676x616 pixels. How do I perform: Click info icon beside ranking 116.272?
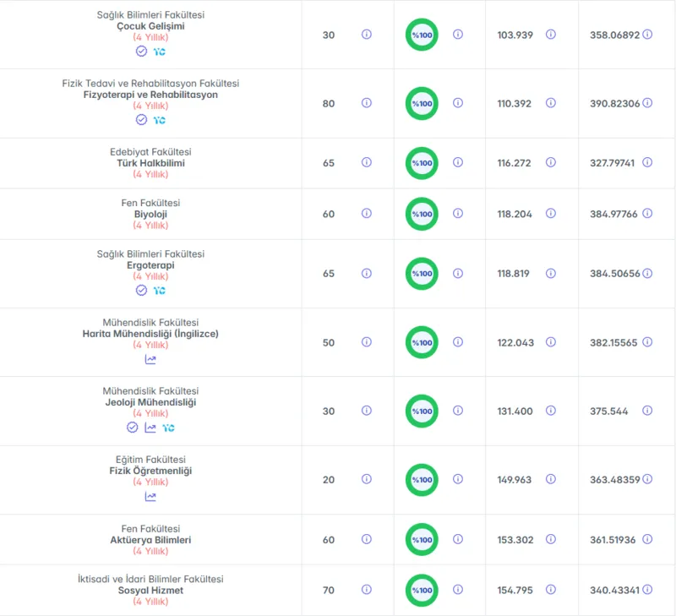pyautogui.click(x=551, y=162)
